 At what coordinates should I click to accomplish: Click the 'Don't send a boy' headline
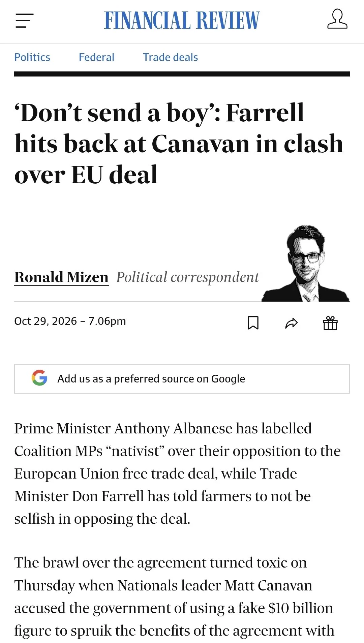(x=179, y=144)
